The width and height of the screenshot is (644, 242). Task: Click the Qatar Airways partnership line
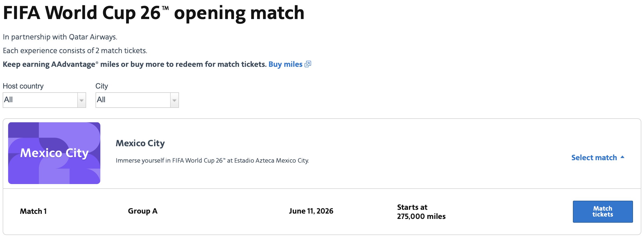pyautogui.click(x=60, y=37)
